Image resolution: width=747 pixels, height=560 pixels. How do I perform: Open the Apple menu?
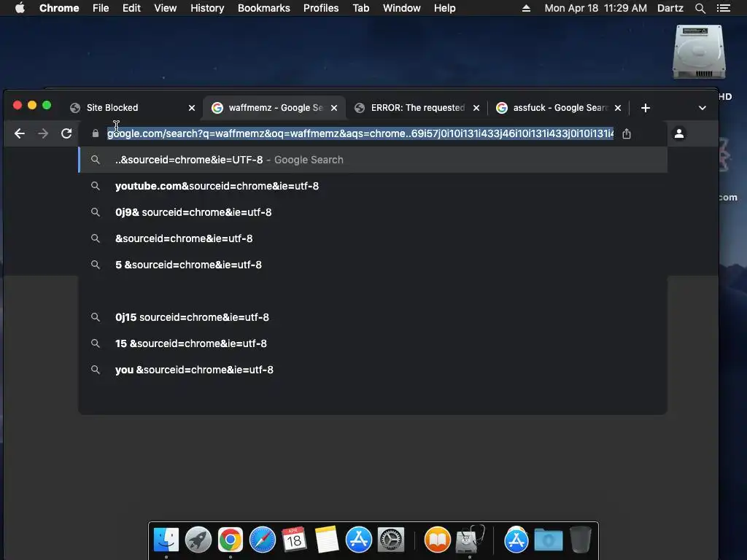[x=20, y=8]
